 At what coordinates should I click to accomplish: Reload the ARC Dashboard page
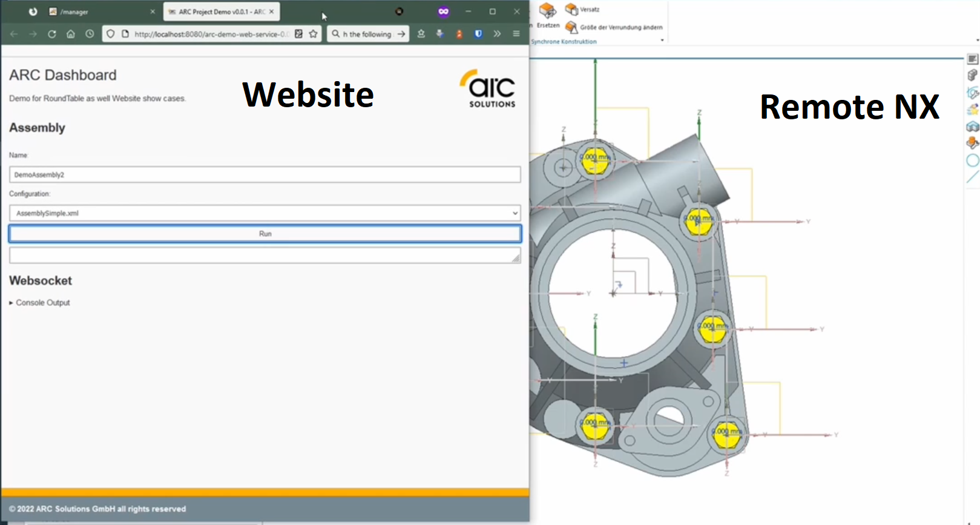click(x=52, y=34)
